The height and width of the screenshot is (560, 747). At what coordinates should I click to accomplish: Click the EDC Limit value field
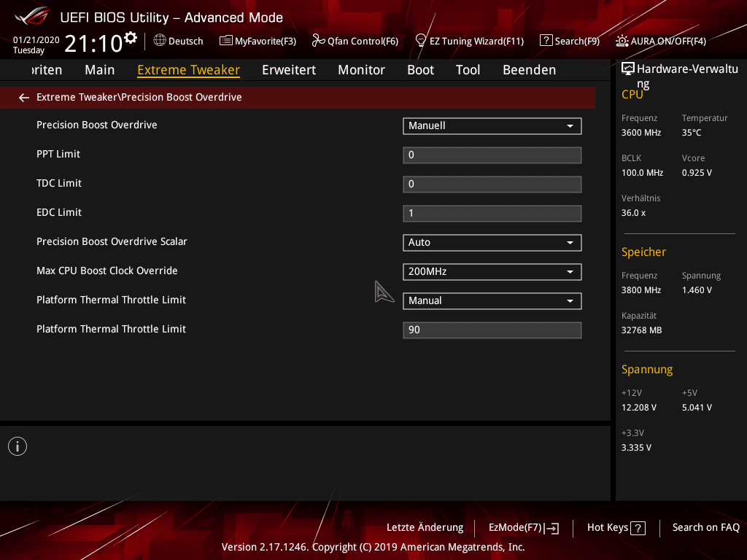(492, 214)
